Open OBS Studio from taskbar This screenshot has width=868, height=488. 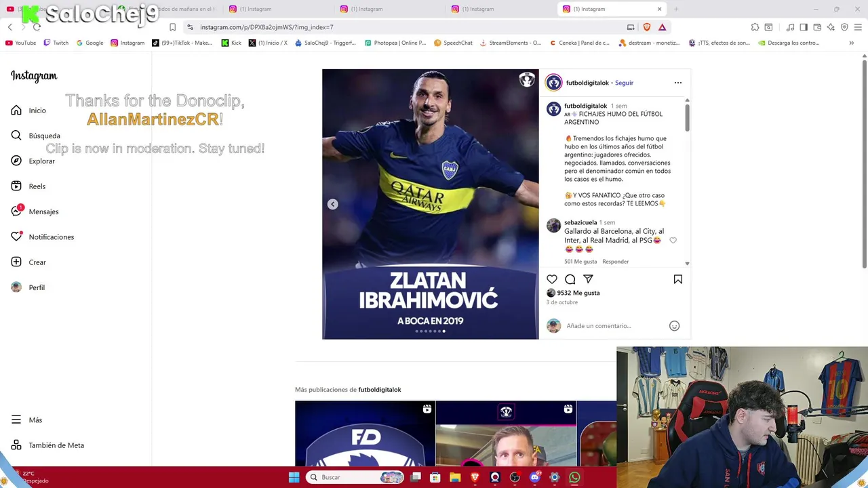[515, 477]
